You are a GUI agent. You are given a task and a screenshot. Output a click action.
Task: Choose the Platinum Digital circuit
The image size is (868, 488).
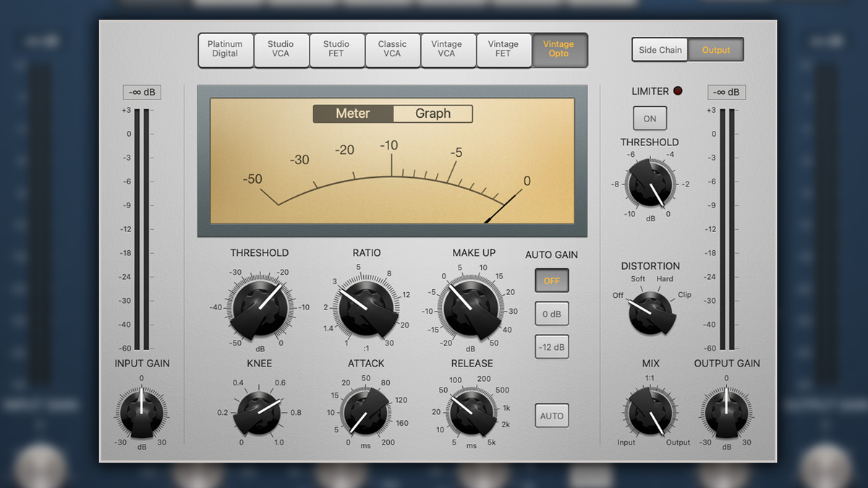pos(225,50)
